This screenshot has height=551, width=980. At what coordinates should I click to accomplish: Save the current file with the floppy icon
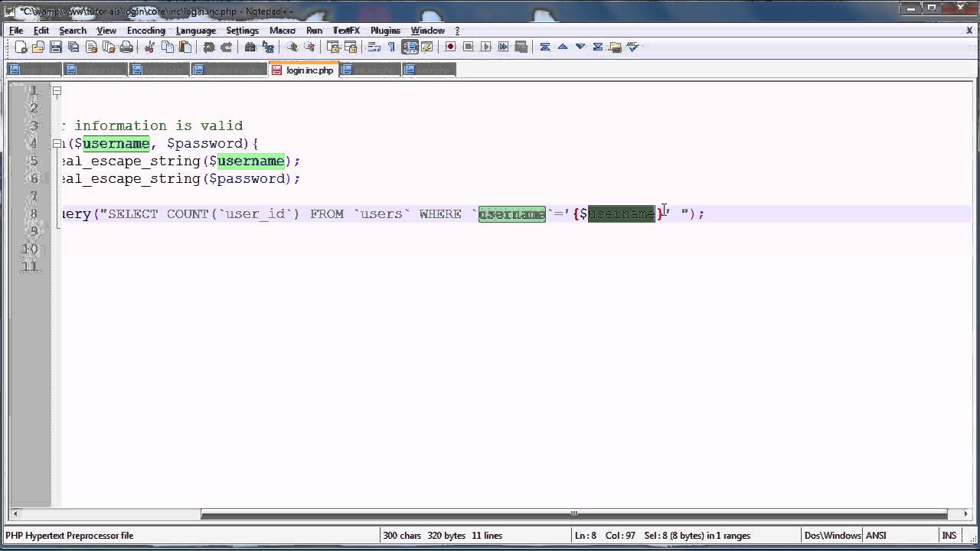56,47
